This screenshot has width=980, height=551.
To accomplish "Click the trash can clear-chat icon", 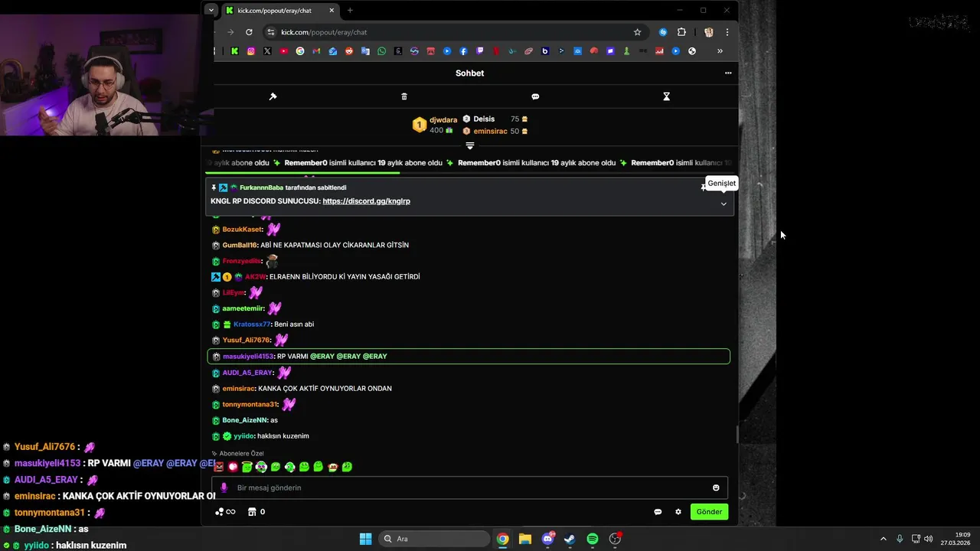I will 404,96.
